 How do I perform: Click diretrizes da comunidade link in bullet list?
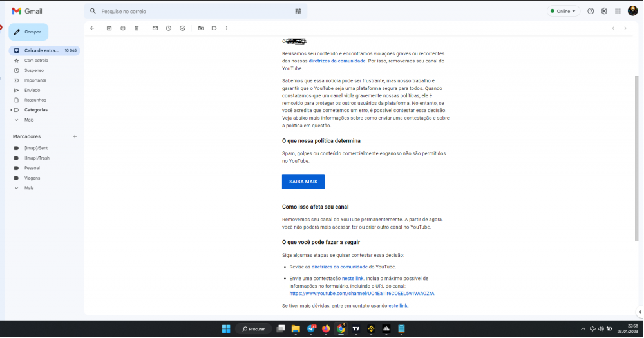tap(339, 267)
